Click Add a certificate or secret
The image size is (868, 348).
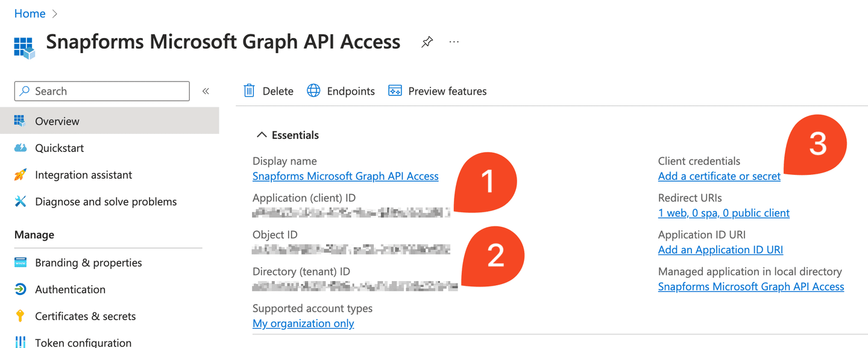click(x=719, y=176)
